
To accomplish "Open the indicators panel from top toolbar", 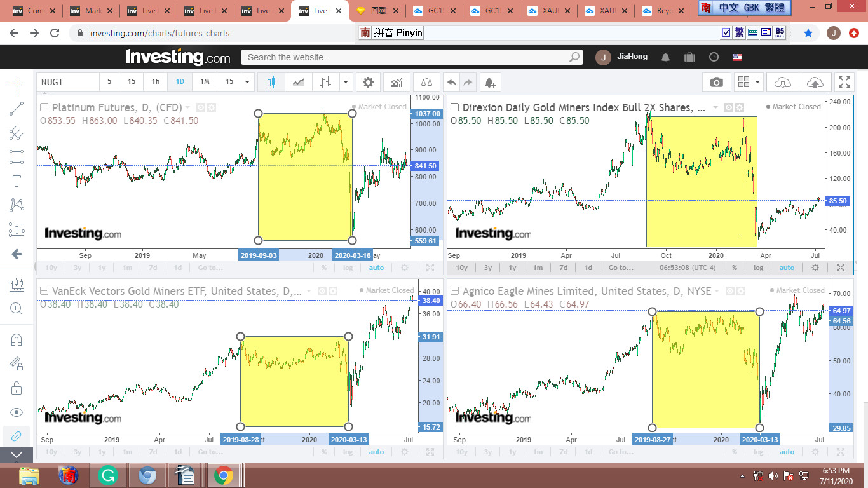I will [397, 82].
